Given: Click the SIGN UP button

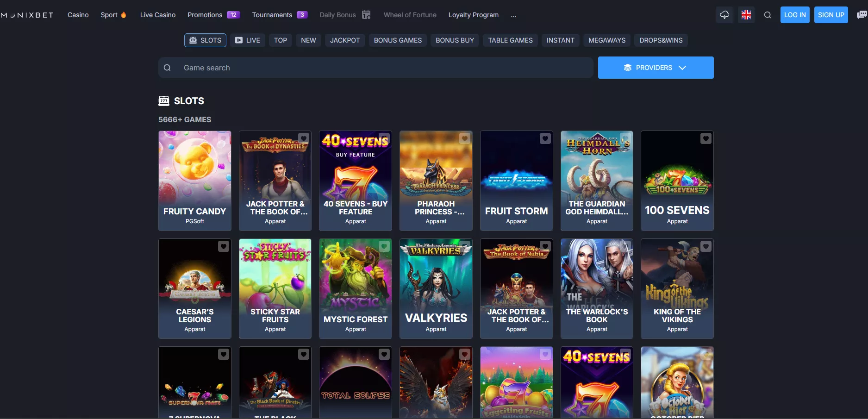Looking at the screenshot, I should (x=831, y=14).
